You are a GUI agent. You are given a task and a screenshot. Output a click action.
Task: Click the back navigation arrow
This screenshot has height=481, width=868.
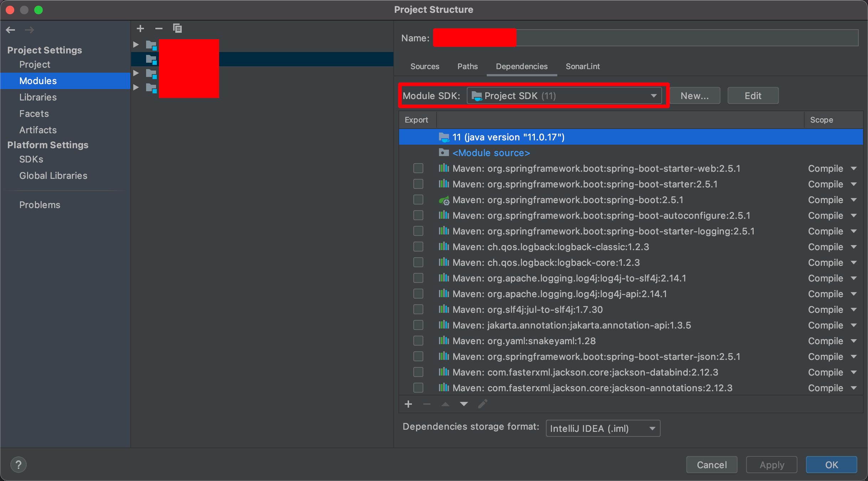coord(11,30)
